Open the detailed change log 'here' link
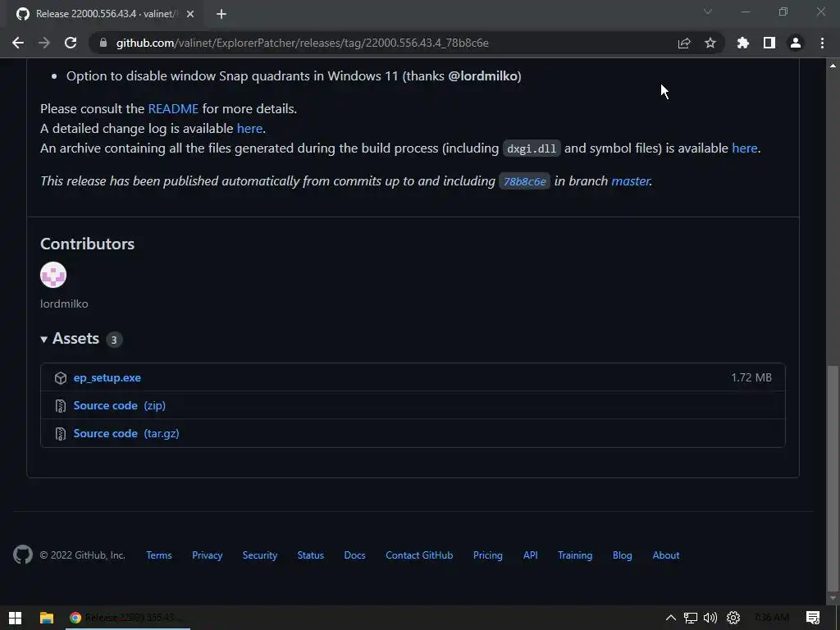This screenshot has width=840, height=630. pyautogui.click(x=249, y=128)
